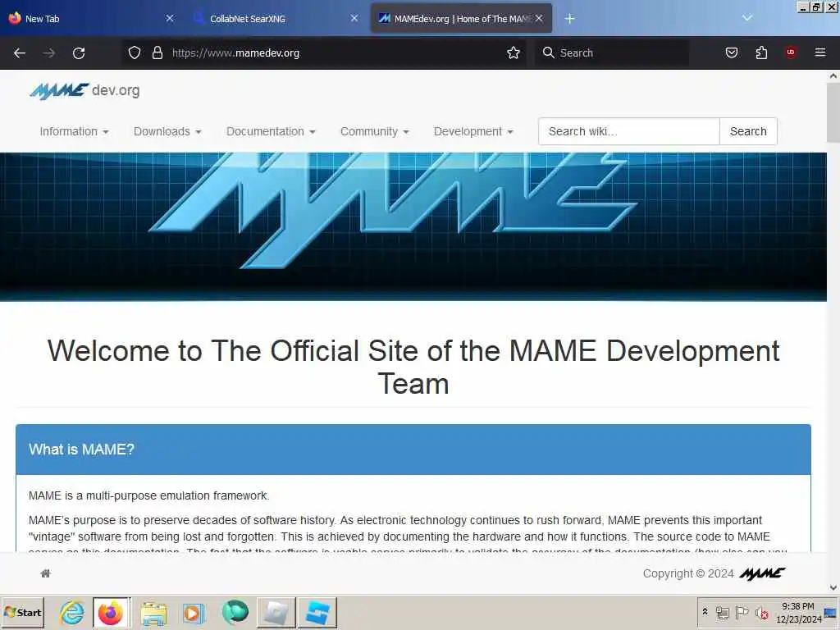The width and height of the screenshot is (840, 630).
Task: Click the MAME dev.org logo
Action: point(84,91)
